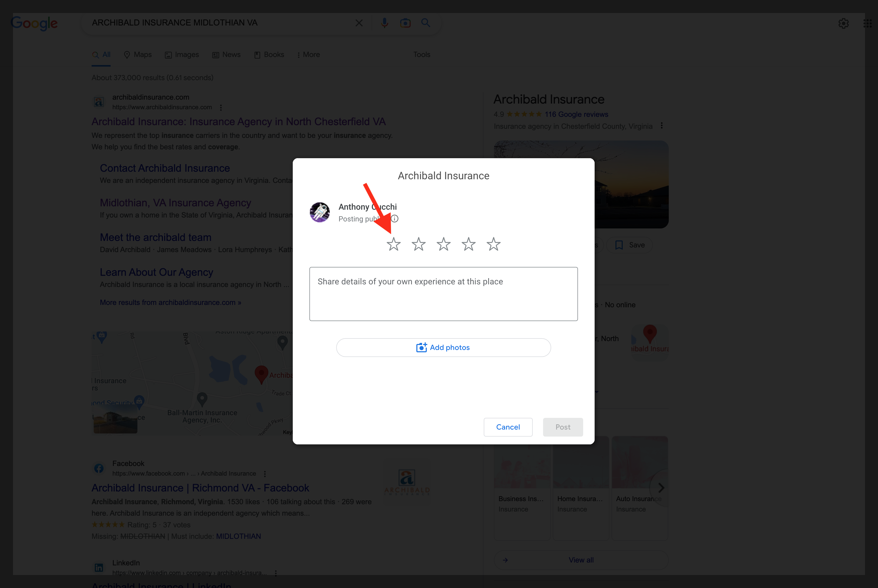
Task: Click in the Google search box
Action: pos(221,23)
